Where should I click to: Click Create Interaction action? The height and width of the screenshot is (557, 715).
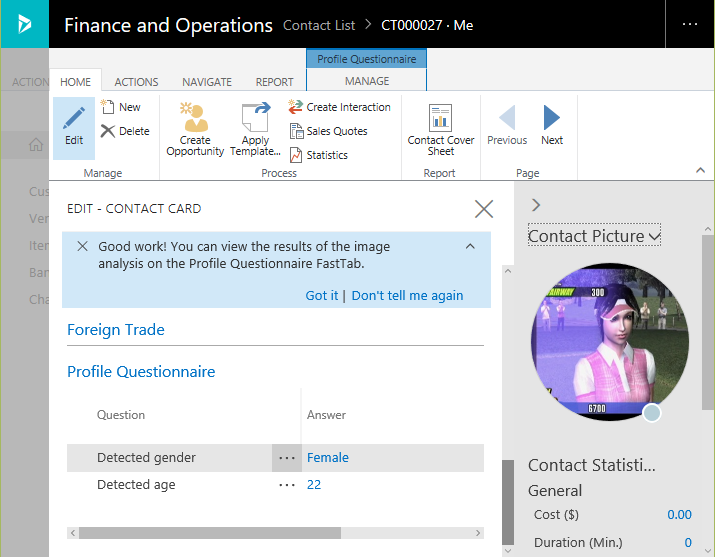(x=340, y=107)
